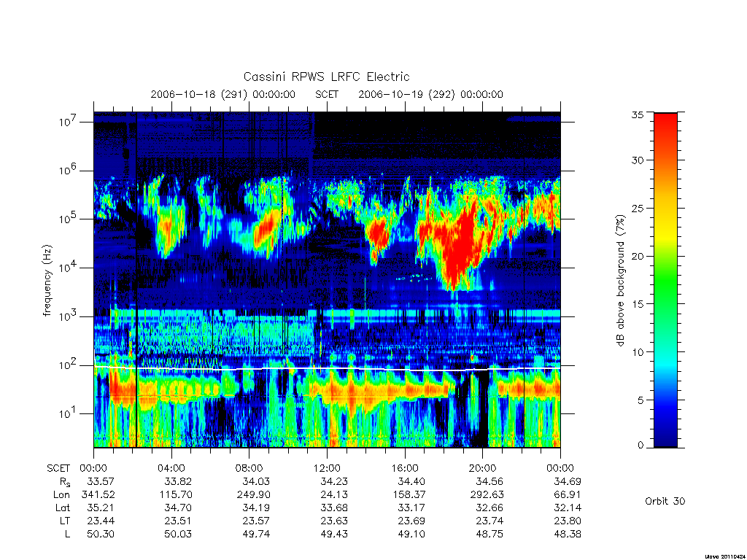Click the 'LT' row label
The width and height of the screenshot is (747, 560).
pos(65,521)
